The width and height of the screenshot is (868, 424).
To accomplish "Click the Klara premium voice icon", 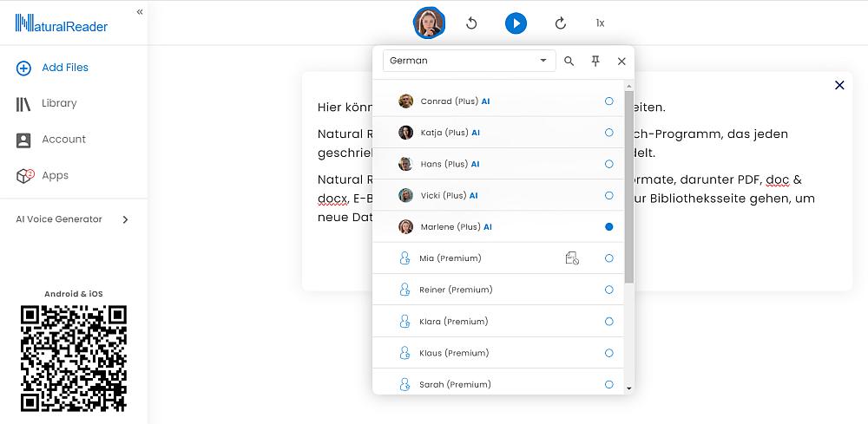I will point(404,321).
